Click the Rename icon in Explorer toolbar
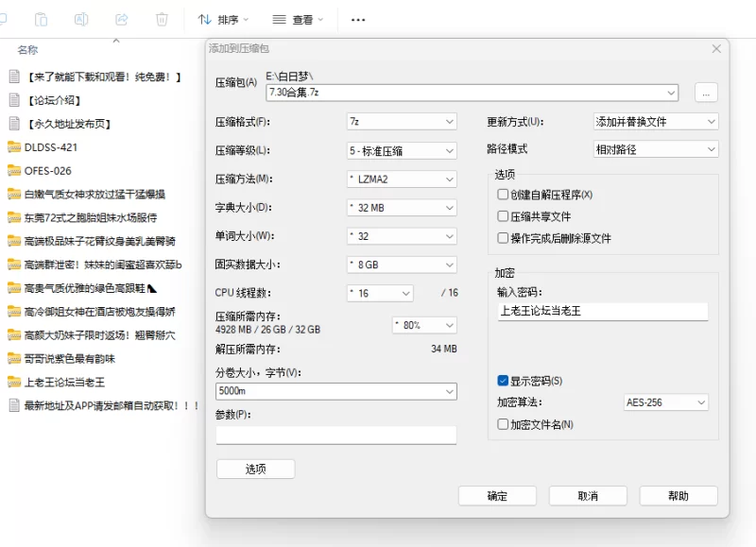 (x=81, y=20)
